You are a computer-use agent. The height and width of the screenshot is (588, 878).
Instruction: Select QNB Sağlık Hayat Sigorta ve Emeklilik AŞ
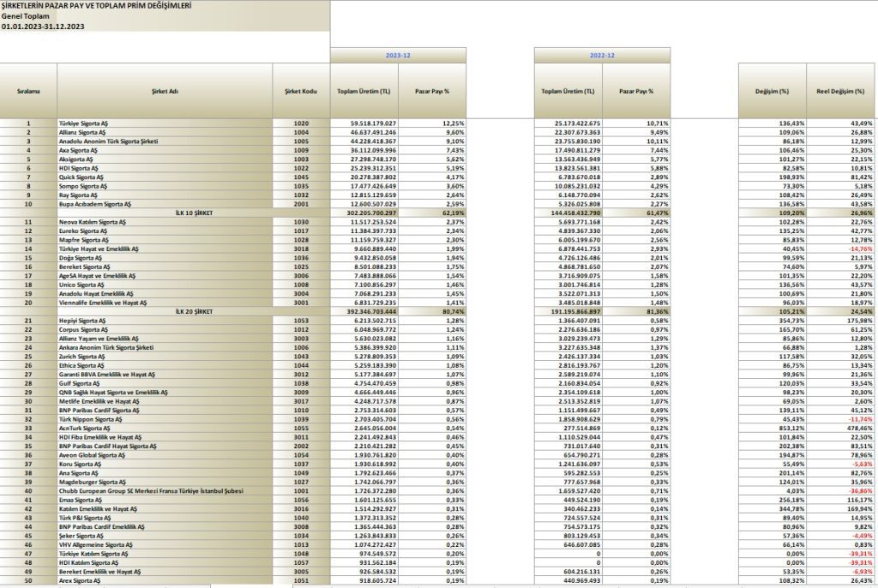[x=113, y=393]
